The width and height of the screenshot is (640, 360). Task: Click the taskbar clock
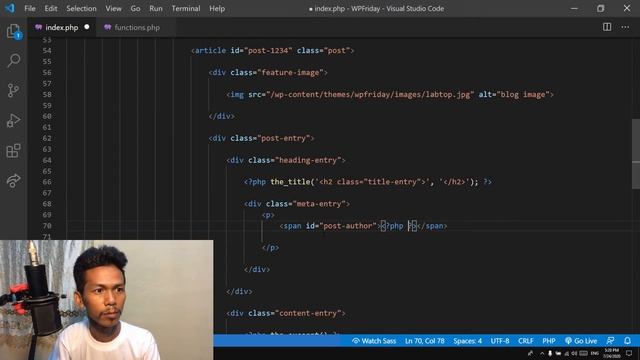pos(611,353)
